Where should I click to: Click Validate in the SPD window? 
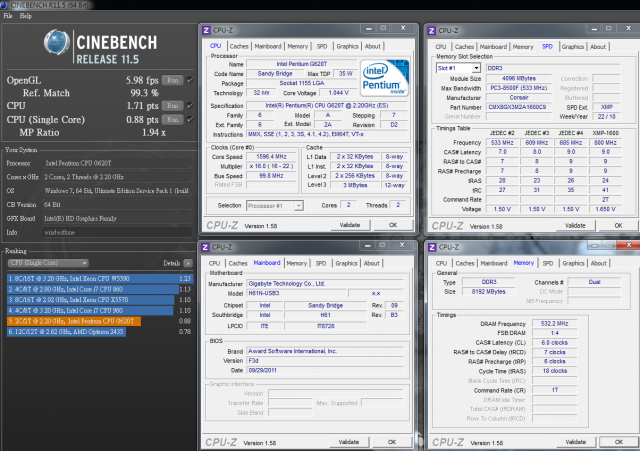[575, 225]
